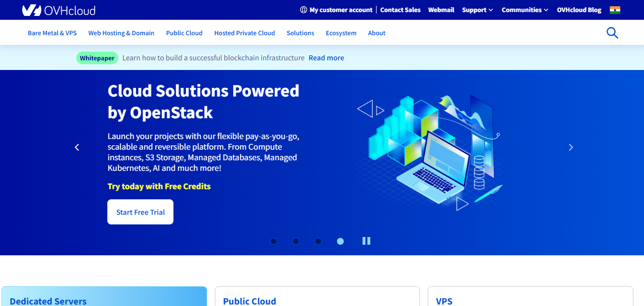This screenshot has height=306, width=644.
Task: Click the Start Free Trial button
Action: (140, 211)
